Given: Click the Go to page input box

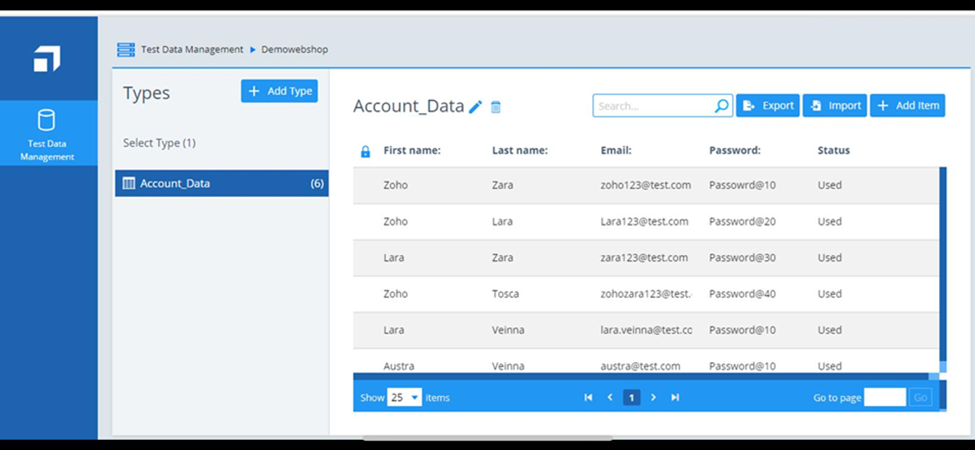Looking at the screenshot, I should (x=885, y=397).
